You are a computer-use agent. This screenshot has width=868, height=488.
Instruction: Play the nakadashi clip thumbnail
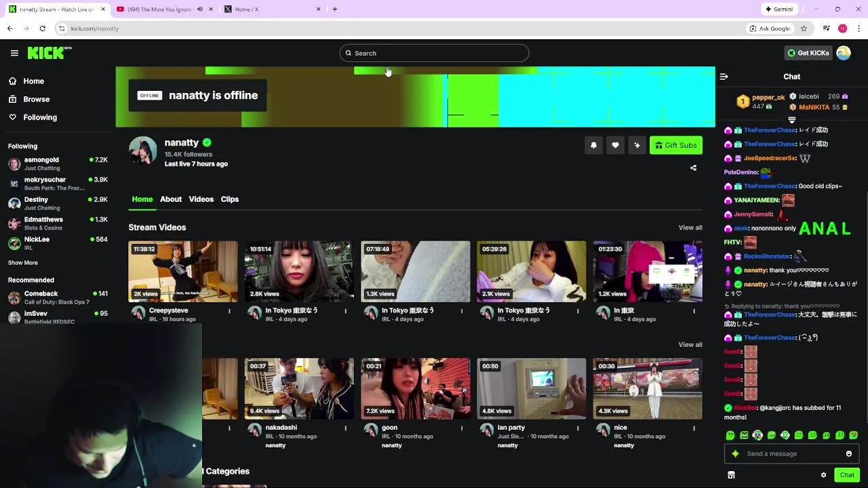(299, 388)
